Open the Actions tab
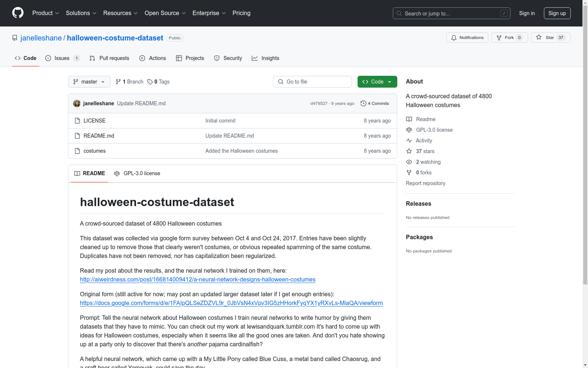The width and height of the screenshot is (588, 368). [x=153, y=58]
